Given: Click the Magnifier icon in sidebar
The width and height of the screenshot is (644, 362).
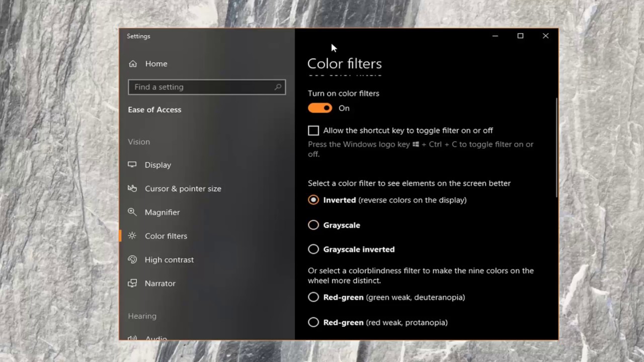Looking at the screenshot, I should point(132,212).
